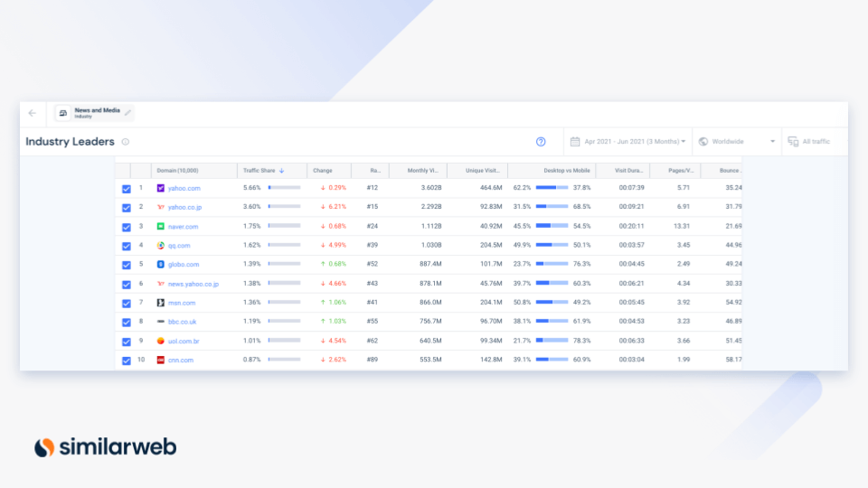Open the All traffic filter
868x488 pixels.
[809, 142]
